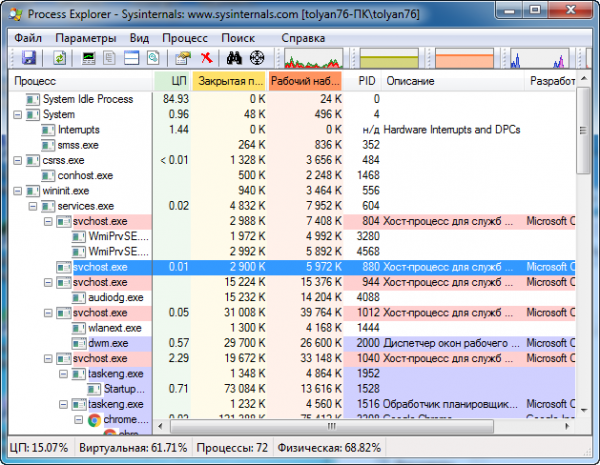Collapse svchost.exe PID 804 node

(x=48, y=221)
